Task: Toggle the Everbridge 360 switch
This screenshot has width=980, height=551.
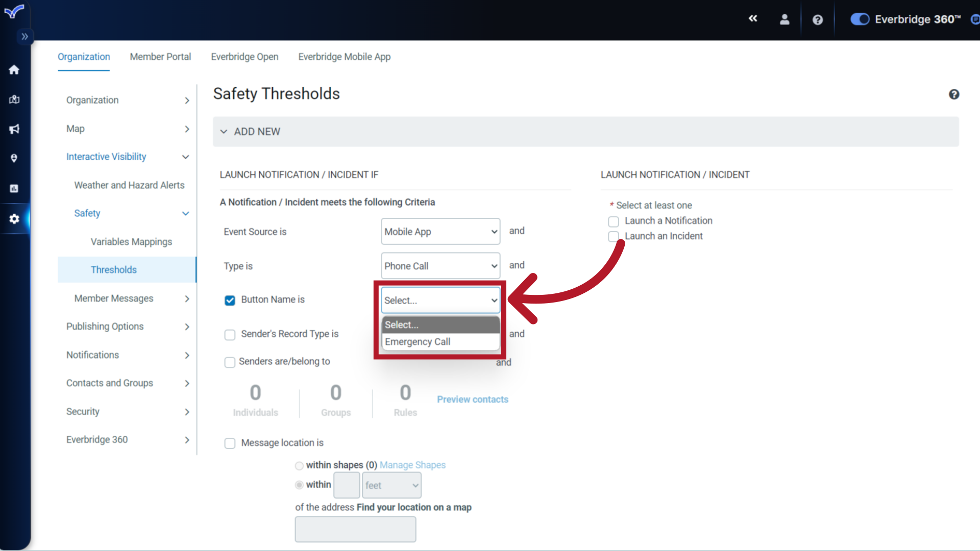Action: [x=860, y=19]
